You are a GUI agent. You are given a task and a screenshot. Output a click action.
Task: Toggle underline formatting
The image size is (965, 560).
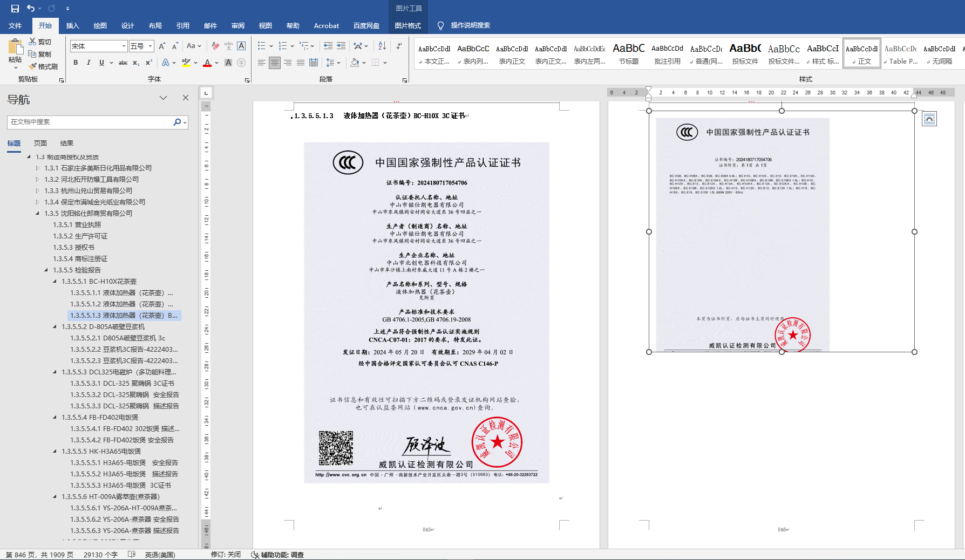pyautogui.click(x=101, y=63)
